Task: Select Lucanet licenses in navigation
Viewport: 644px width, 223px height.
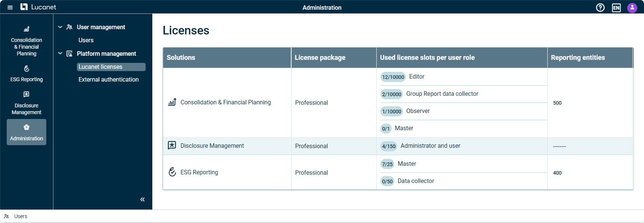Action: click(x=111, y=67)
